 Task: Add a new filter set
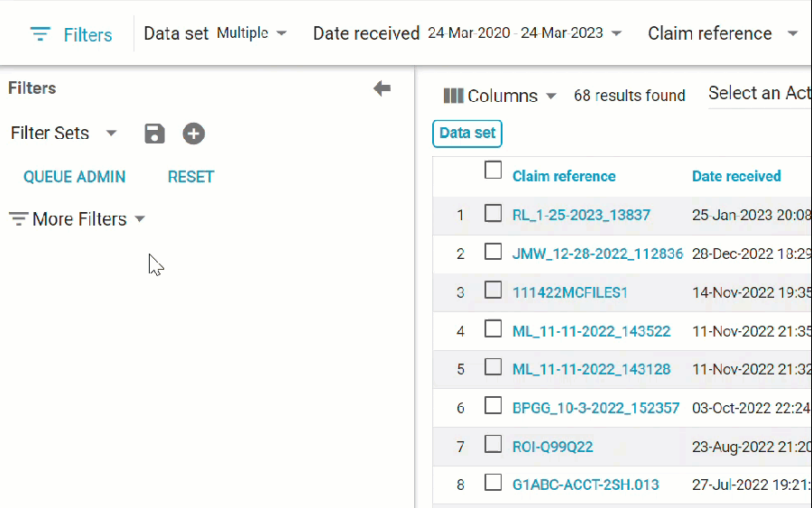[x=194, y=134]
